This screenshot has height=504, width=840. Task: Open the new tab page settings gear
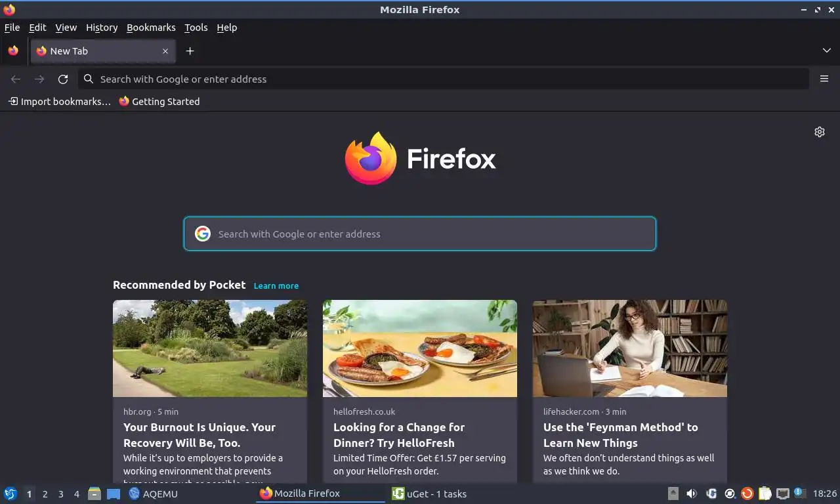point(820,132)
